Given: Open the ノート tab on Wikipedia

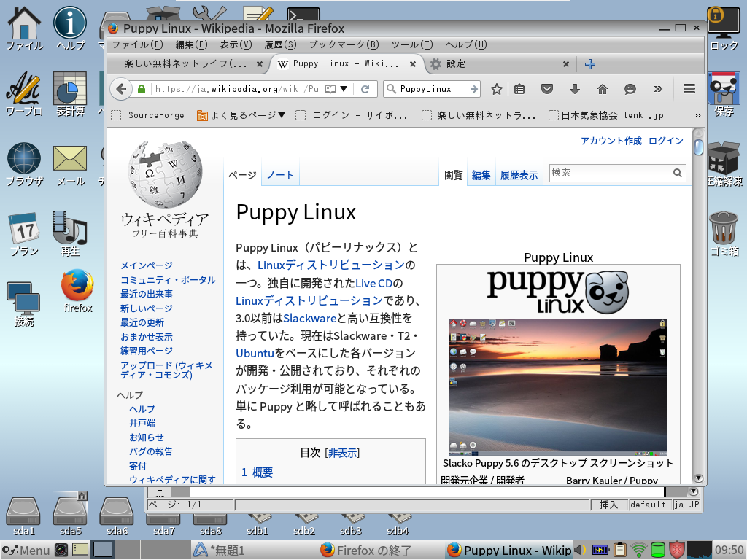Looking at the screenshot, I should [x=279, y=175].
